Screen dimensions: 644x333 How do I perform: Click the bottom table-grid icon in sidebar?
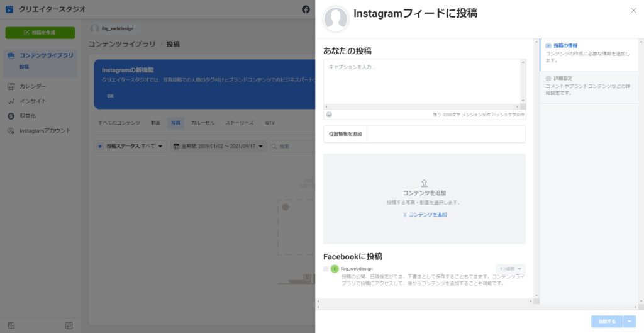point(69,325)
